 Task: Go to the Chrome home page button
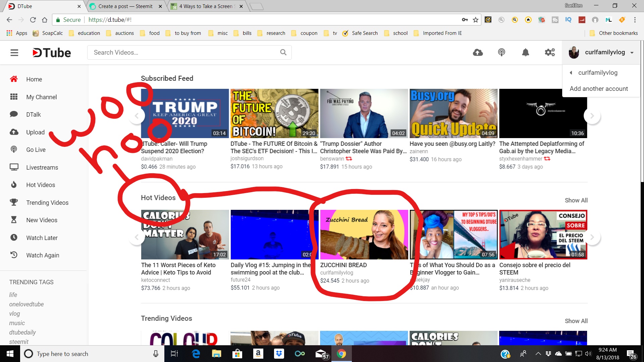(45, 20)
